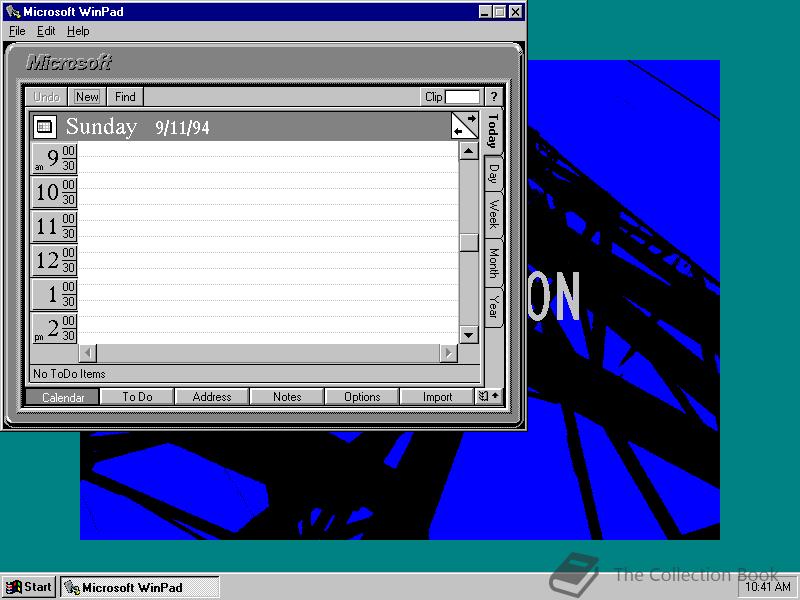Click the Undo button
800x600 pixels.
point(46,96)
